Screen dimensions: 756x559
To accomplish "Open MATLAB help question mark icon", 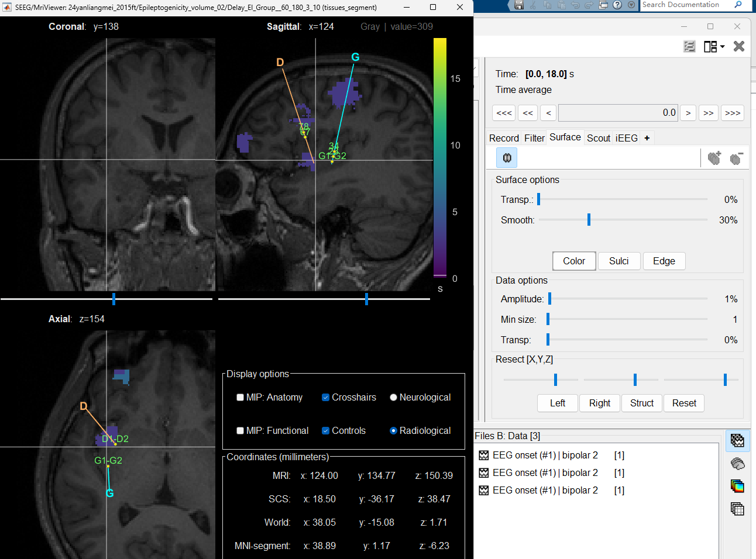I will click(617, 5).
